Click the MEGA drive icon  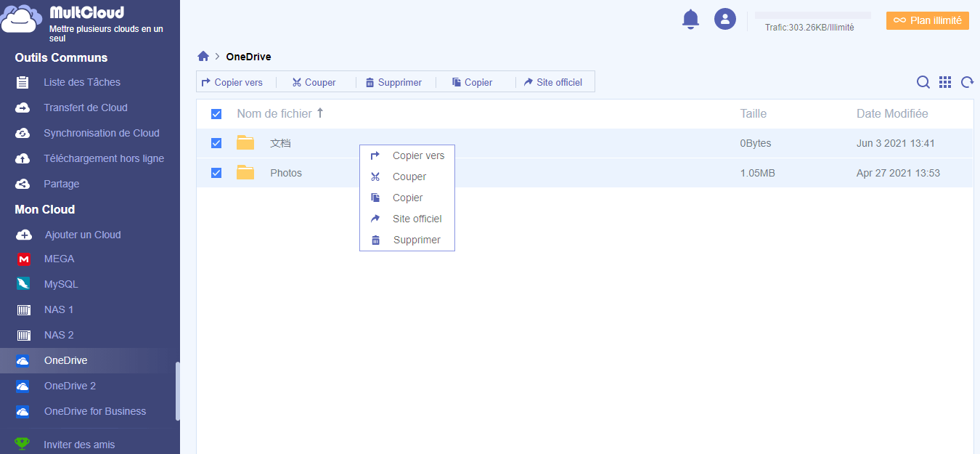pos(23,259)
